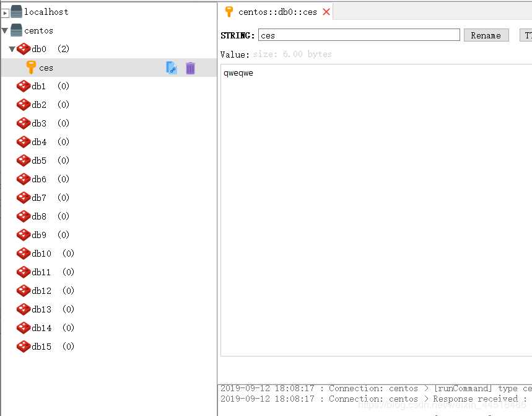Screen dimensions: 532x416
Task: Click the db13 Redis icon
Action: coord(24,309)
